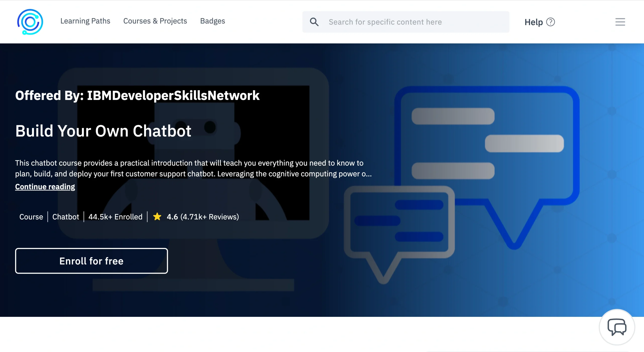Open the Courses & Projects menu item
This screenshot has width=644, height=352.
[155, 21]
